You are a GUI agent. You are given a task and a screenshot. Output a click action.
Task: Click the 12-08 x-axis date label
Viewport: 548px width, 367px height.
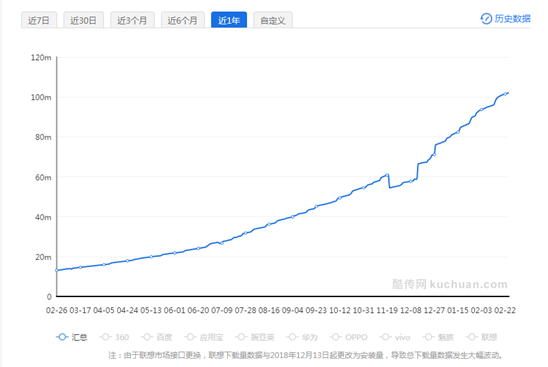tap(411, 310)
